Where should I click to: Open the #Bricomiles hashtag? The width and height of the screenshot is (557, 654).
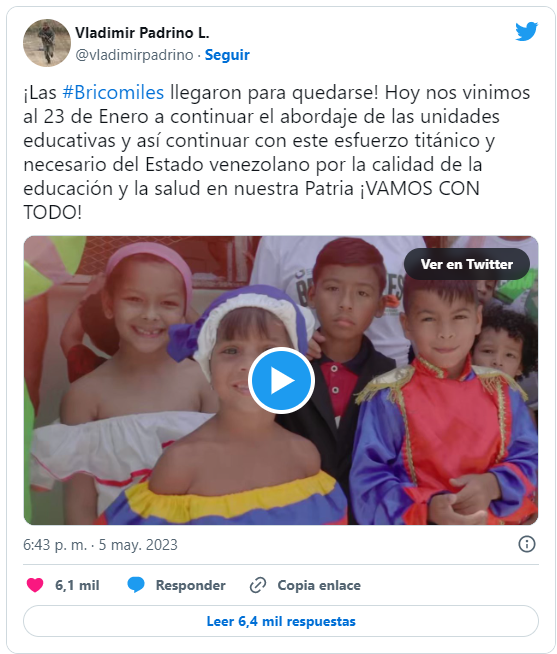pos(113,93)
